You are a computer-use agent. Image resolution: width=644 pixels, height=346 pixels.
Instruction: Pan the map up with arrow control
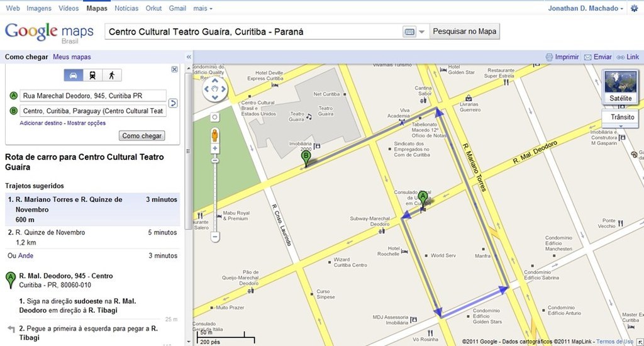click(214, 81)
